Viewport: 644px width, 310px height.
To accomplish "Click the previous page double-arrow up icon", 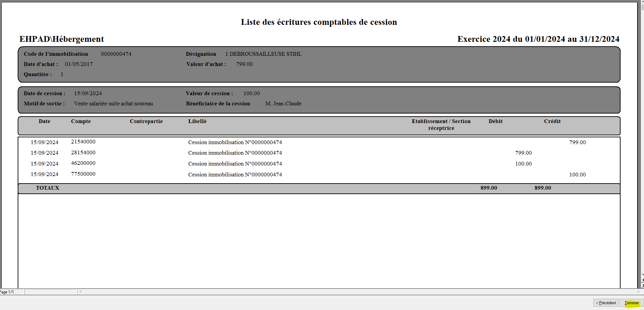I will (642, 280).
